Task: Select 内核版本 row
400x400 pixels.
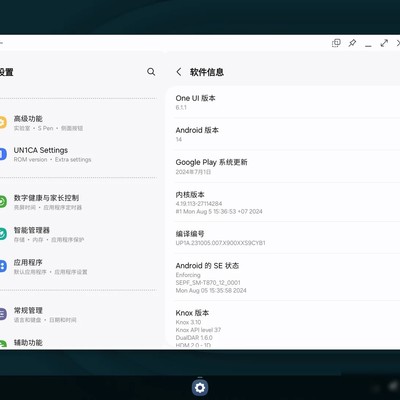Action: tap(287, 202)
